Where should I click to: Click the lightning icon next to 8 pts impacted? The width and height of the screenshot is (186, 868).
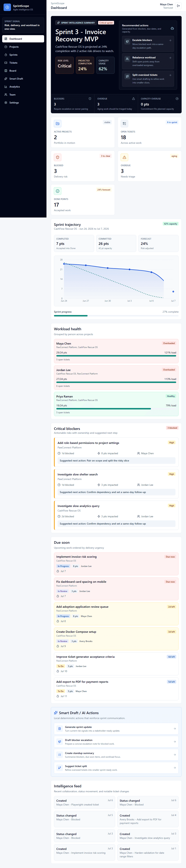tap(99, 453)
